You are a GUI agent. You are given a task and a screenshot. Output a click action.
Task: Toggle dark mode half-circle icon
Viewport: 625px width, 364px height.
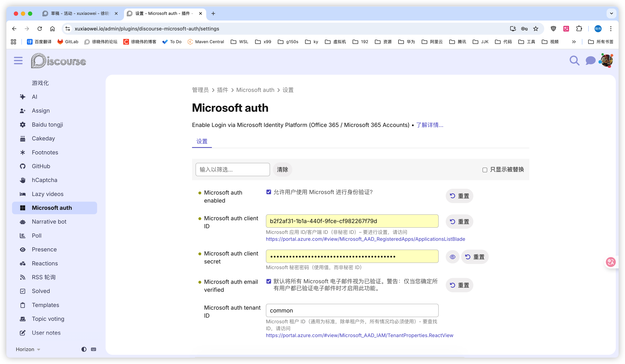[x=84, y=349]
